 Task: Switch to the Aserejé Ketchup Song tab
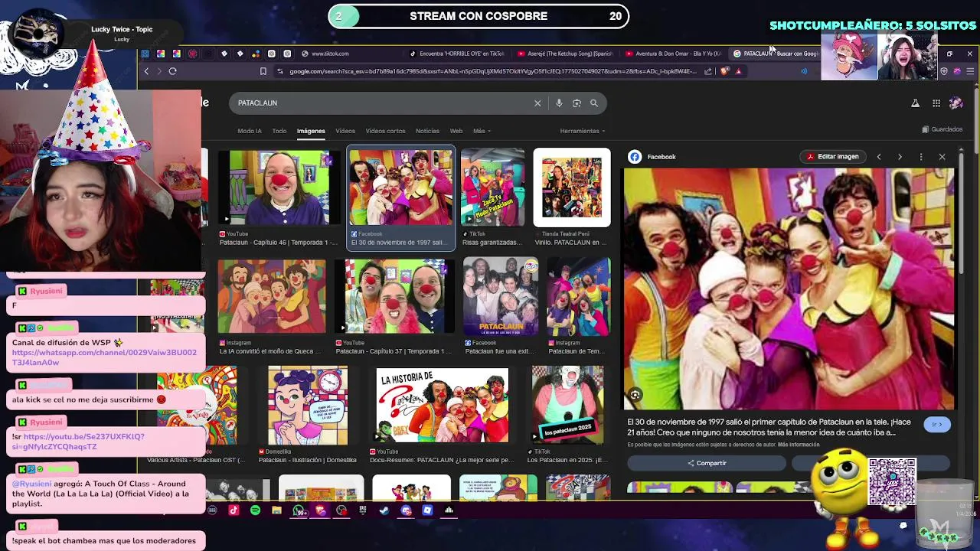click(x=565, y=54)
